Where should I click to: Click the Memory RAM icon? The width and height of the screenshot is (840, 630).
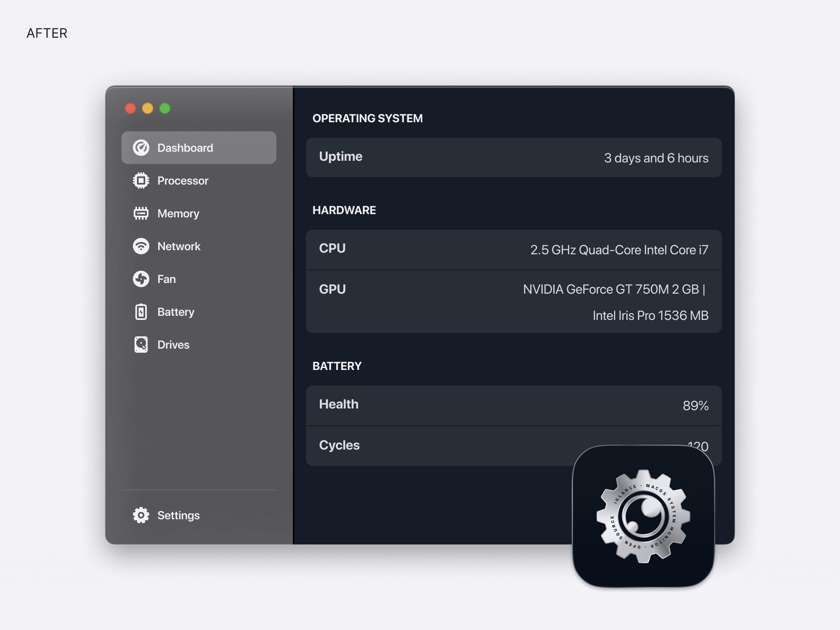tap(141, 213)
